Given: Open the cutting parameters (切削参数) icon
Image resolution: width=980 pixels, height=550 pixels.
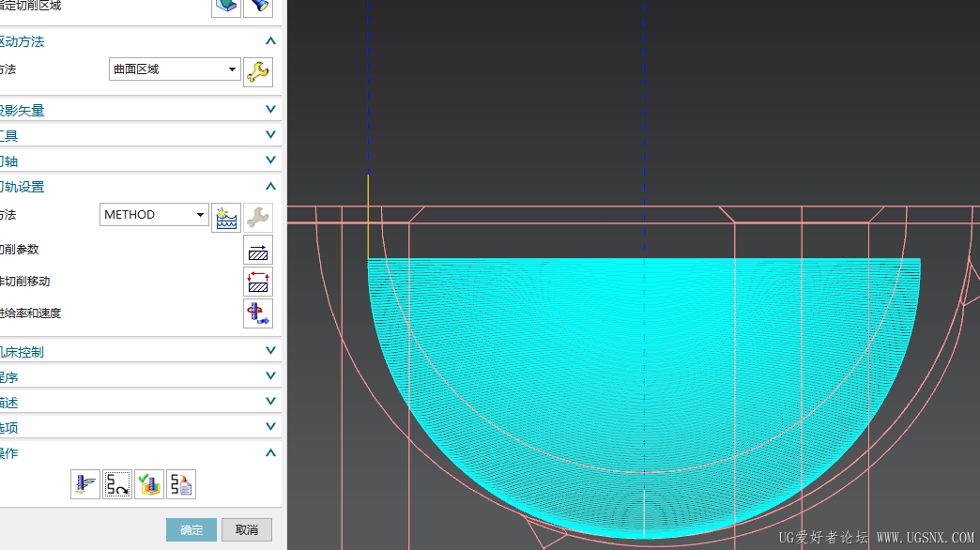Looking at the screenshot, I should tap(258, 251).
